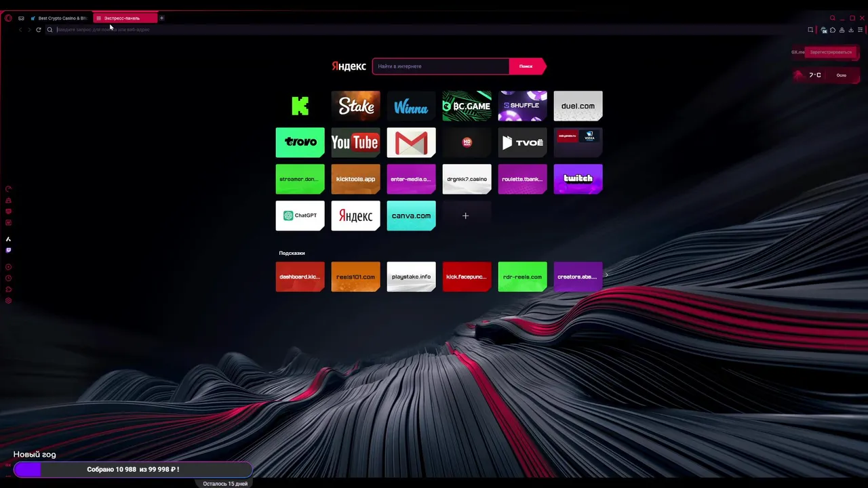Open the GX cloud toolbar icon
The width and height of the screenshot is (868, 488).
[x=823, y=30]
